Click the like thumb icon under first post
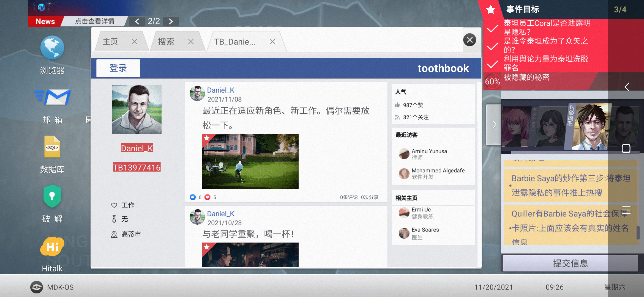This screenshot has width=644, height=297. (x=193, y=197)
